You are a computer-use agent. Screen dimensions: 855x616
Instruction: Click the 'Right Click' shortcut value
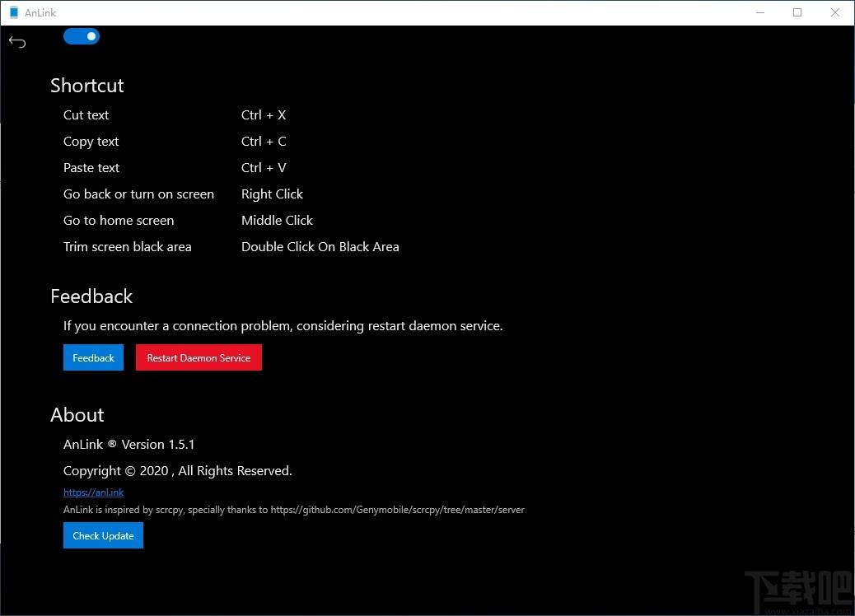[272, 194]
